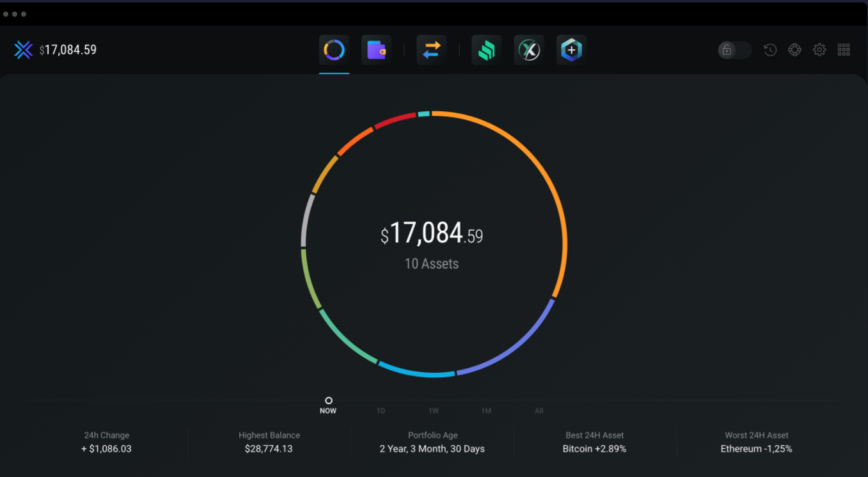The height and width of the screenshot is (477, 868).
Task: Select the 1W timeline range
Action: 434,411
